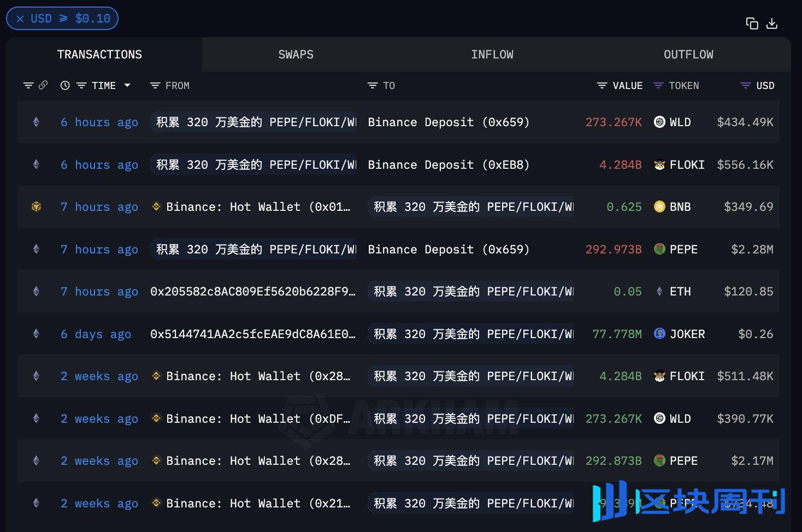Click the $556.16K USD amount
The height and width of the screenshot is (532, 802).
tap(745, 165)
